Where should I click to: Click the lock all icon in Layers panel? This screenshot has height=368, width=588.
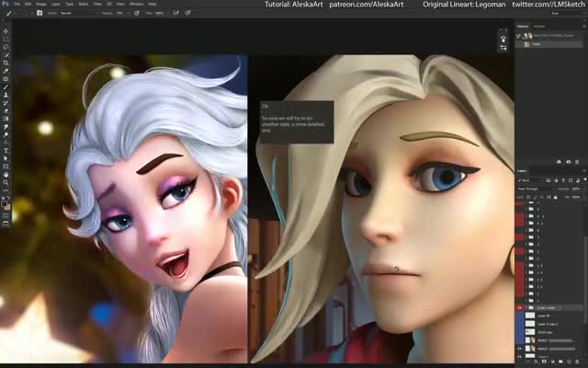(x=555, y=197)
